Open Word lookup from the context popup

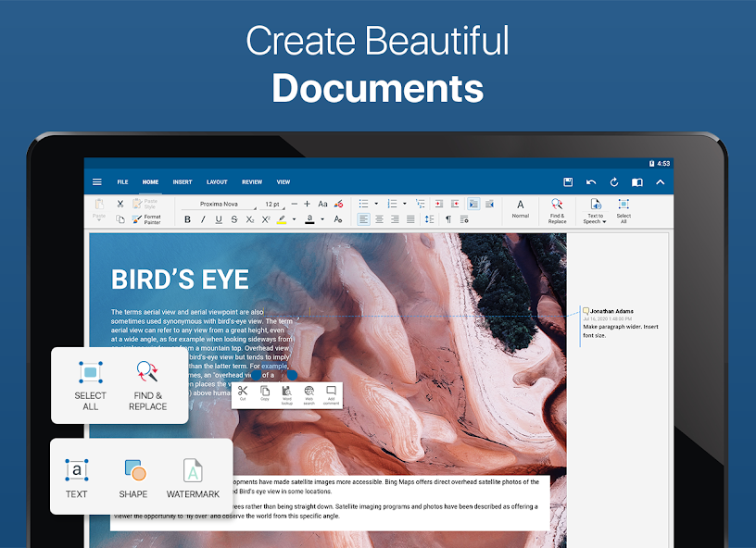(286, 393)
